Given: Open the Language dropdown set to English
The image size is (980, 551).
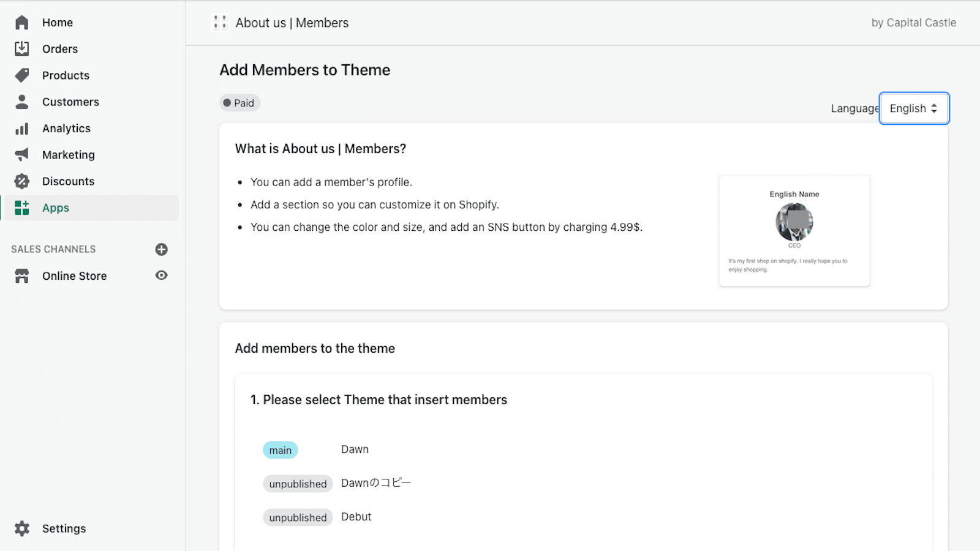Looking at the screenshot, I should (913, 108).
